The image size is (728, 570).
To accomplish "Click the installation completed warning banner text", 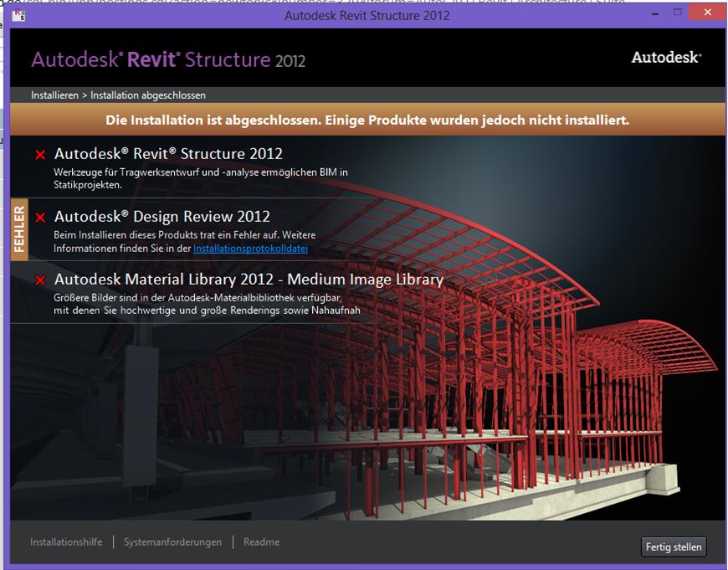I will coord(367,121).
